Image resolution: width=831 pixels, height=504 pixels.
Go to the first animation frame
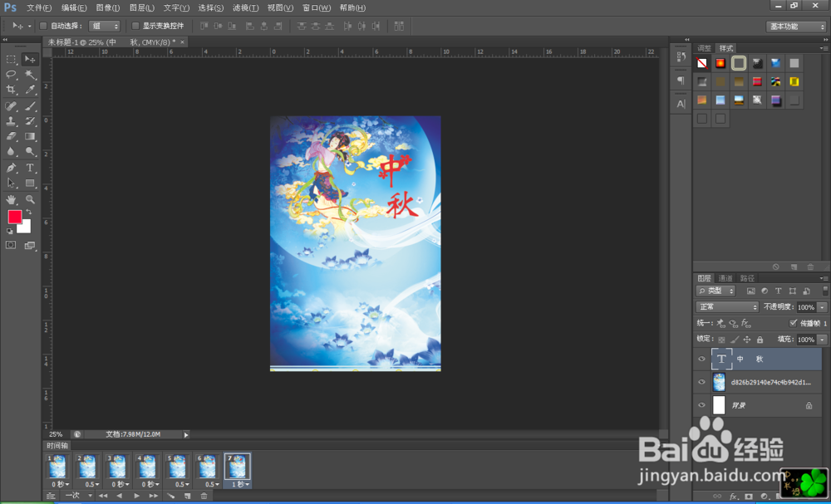[103, 496]
